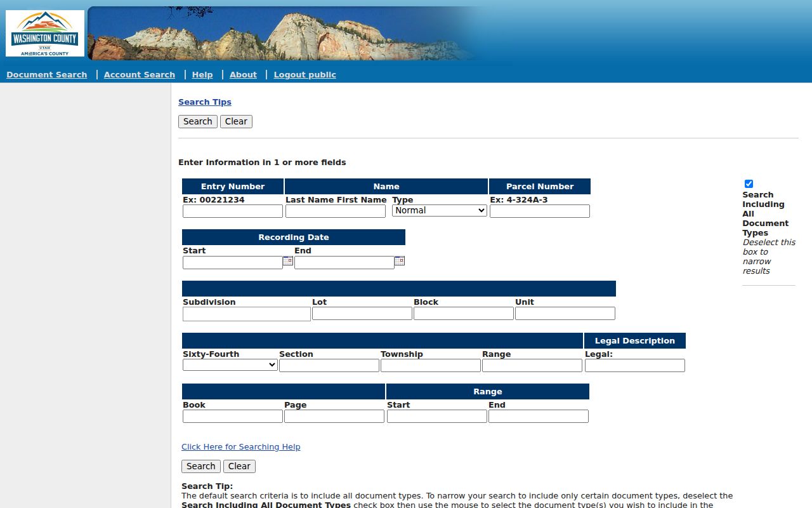The width and height of the screenshot is (812, 508).
Task: Expand the Sixty-Fourth dropdown
Action: (x=230, y=364)
